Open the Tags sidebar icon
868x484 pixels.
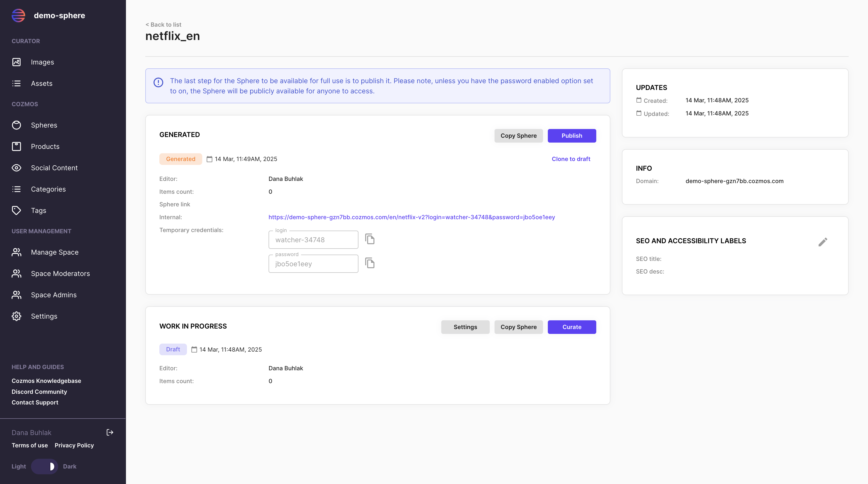point(16,210)
